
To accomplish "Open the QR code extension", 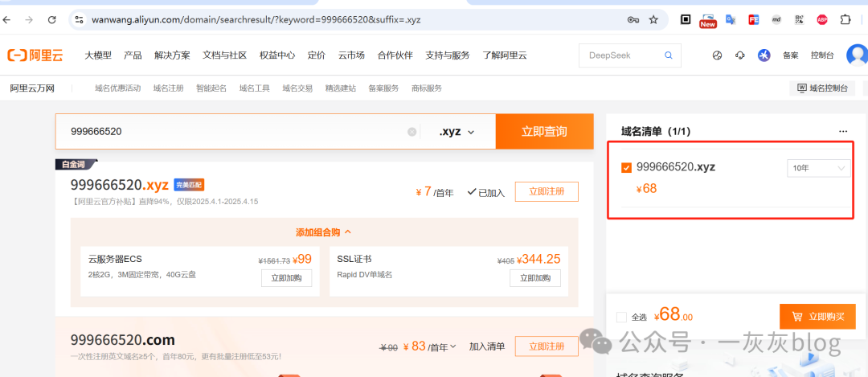I will (x=799, y=19).
